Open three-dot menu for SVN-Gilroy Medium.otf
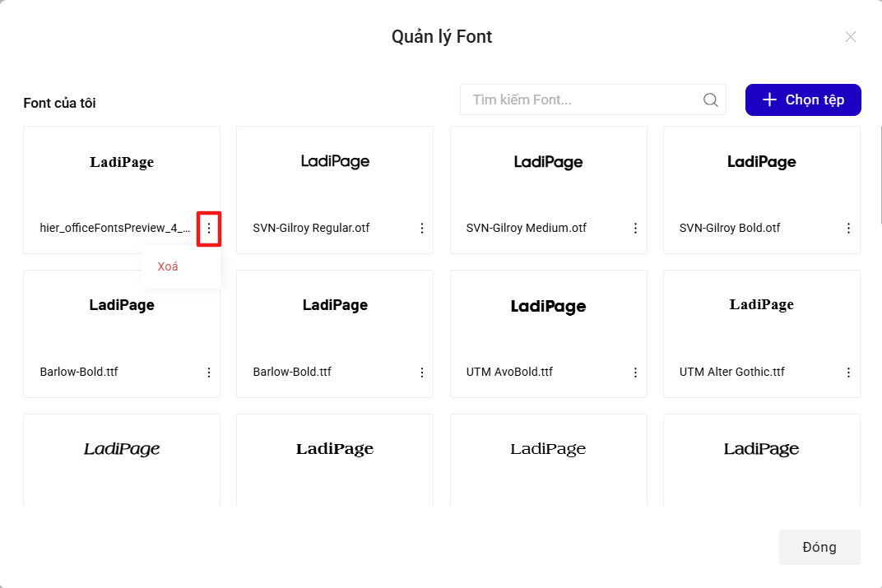This screenshot has width=882, height=588. (635, 229)
